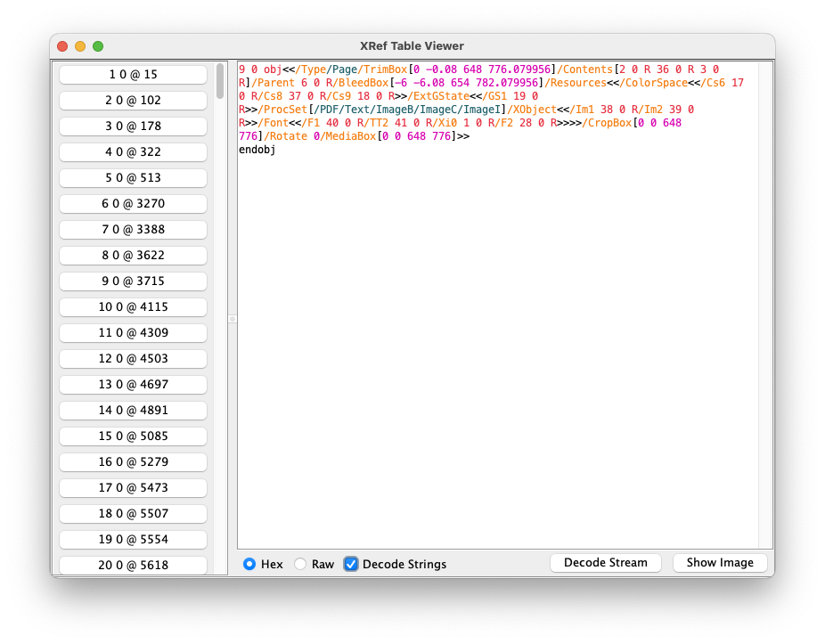Screen dimensions: 825x644
Task: Open xref entry "12 0 @ 4503"
Action: (133, 358)
